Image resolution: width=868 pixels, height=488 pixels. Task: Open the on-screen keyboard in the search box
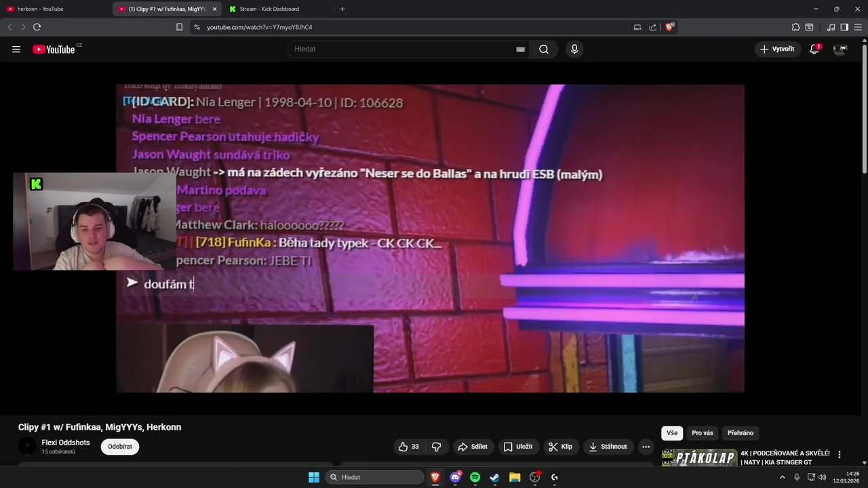pyautogui.click(x=520, y=49)
